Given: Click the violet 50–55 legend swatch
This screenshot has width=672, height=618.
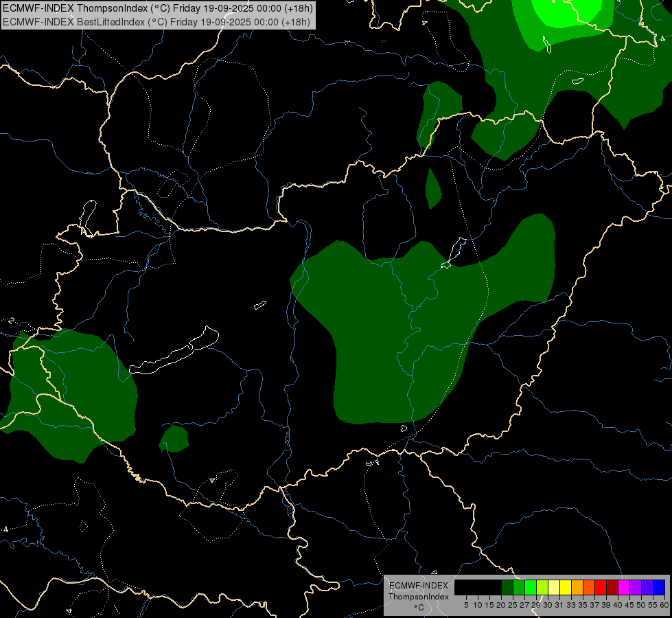Looking at the screenshot, I should pyautogui.click(x=647, y=587).
